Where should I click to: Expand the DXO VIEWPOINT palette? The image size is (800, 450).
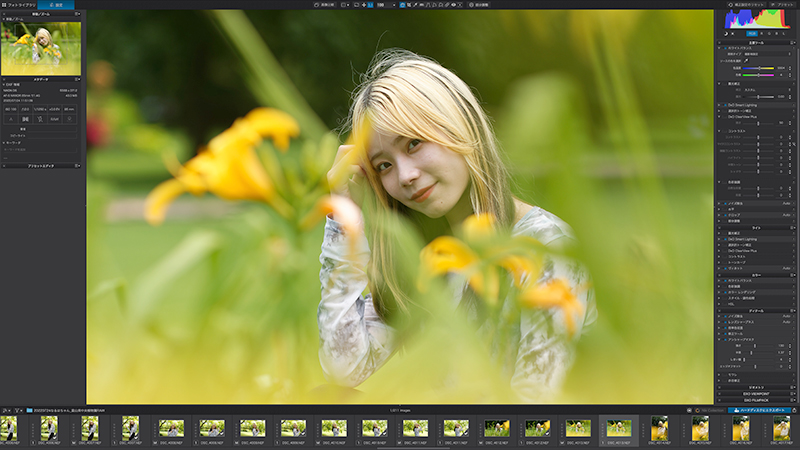pos(756,394)
